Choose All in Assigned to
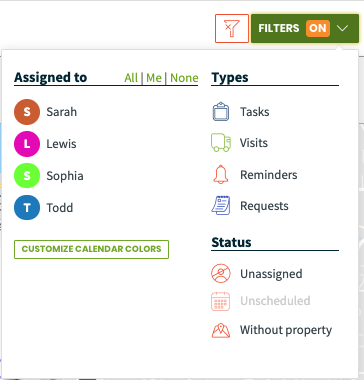364x380 pixels. [131, 78]
